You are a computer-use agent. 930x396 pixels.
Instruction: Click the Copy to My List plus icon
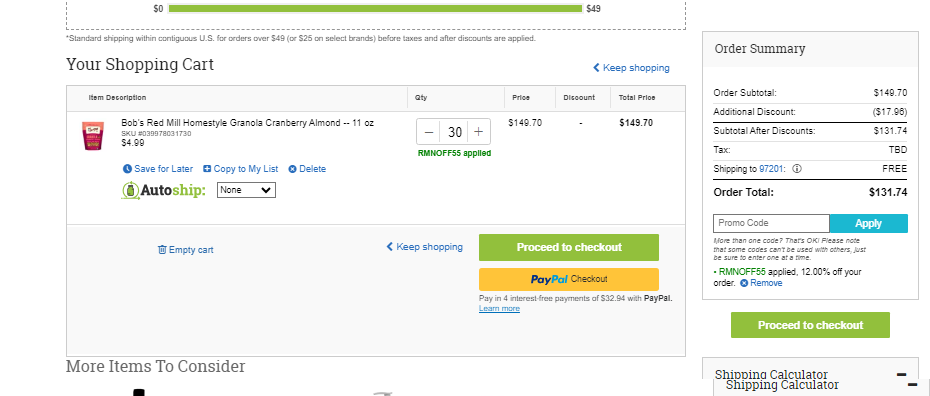click(x=207, y=169)
